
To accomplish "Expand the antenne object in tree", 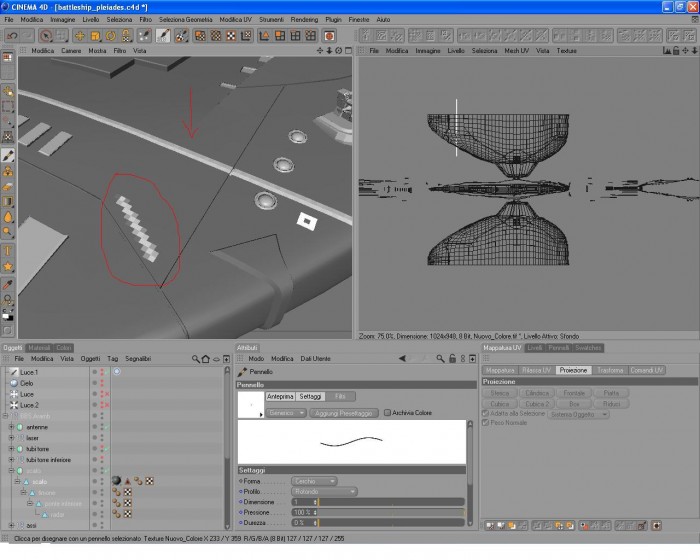I will coord(11,427).
